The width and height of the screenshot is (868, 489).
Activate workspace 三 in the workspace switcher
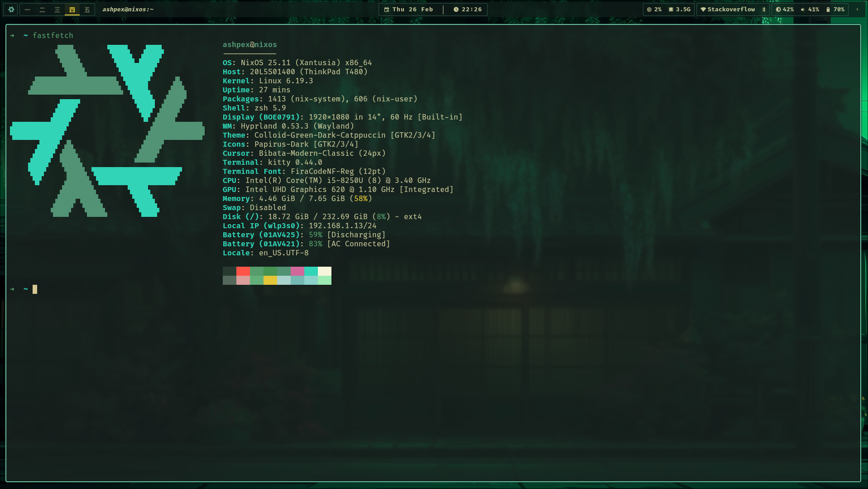pos(57,10)
